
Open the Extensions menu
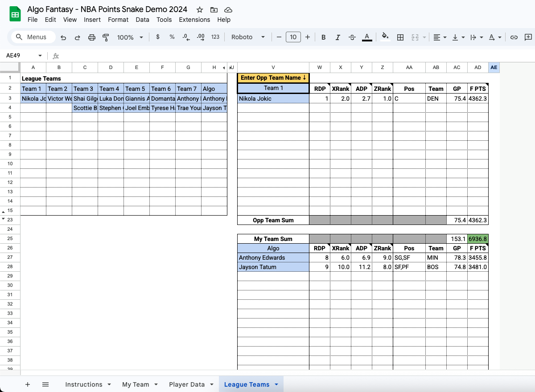(194, 20)
